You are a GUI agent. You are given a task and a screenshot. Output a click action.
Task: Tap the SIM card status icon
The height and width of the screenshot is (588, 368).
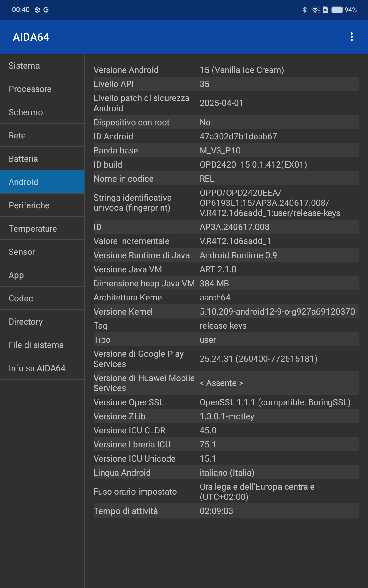click(325, 10)
